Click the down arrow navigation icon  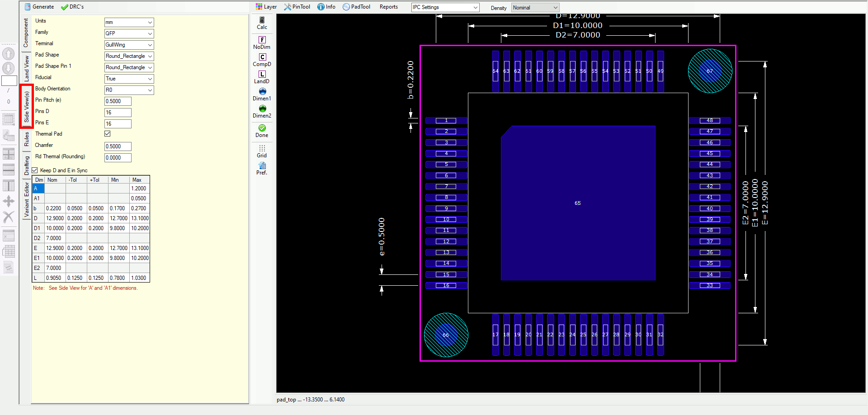9,68
